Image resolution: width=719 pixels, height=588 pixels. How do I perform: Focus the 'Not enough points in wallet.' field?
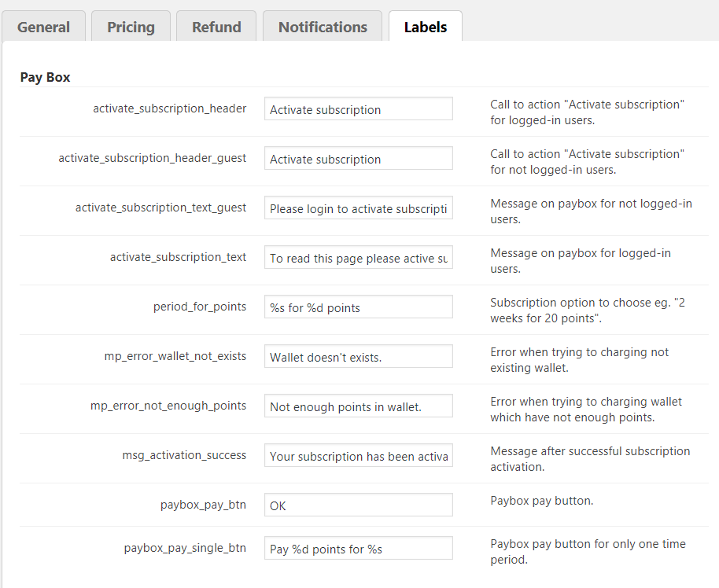(x=358, y=406)
